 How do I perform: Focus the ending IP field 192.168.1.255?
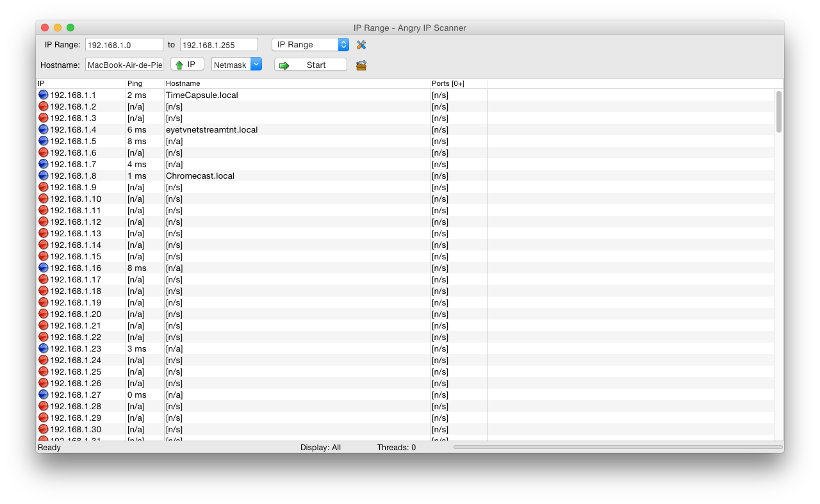coord(219,45)
